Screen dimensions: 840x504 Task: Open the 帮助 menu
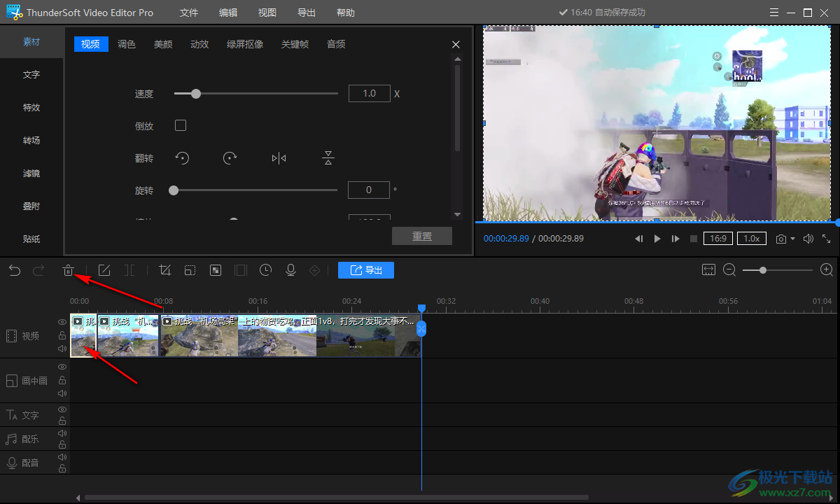click(x=346, y=13)
